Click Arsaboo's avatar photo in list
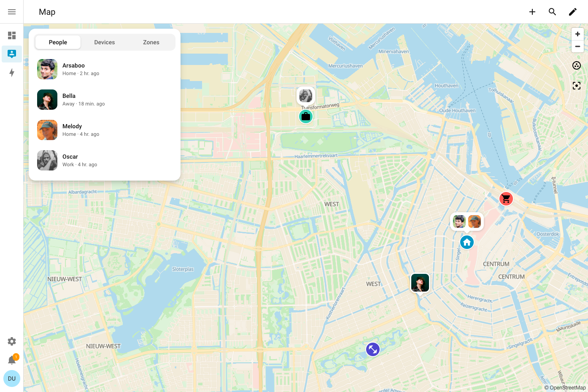 [47, 69]
